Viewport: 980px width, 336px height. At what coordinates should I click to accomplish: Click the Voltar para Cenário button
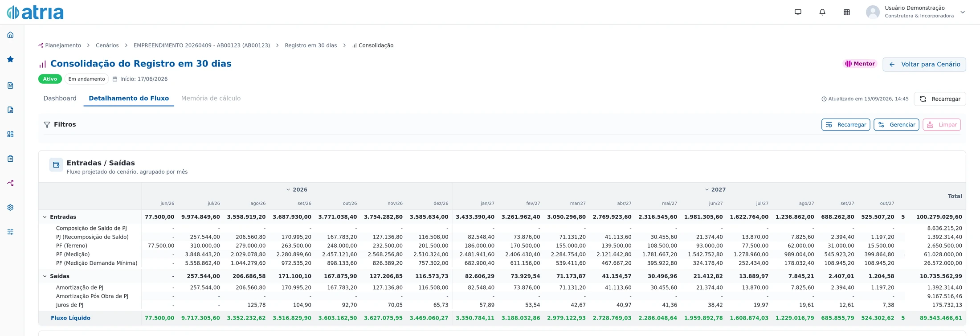[924, 64]
